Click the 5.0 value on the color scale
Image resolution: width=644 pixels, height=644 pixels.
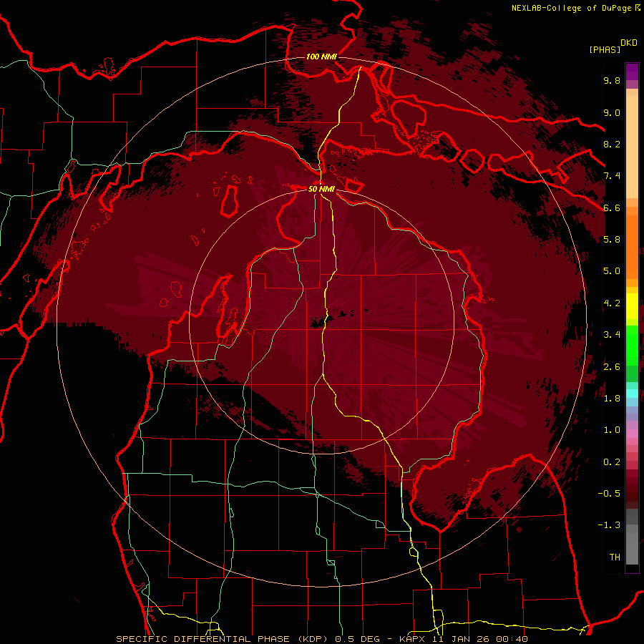(x=612, y=271)
